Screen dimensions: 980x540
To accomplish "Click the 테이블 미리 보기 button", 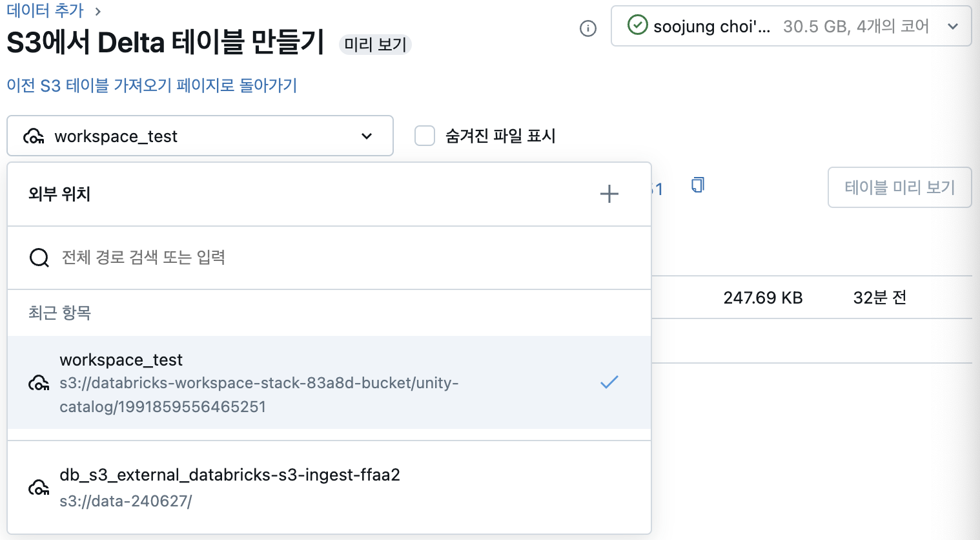I will [899, 187].
